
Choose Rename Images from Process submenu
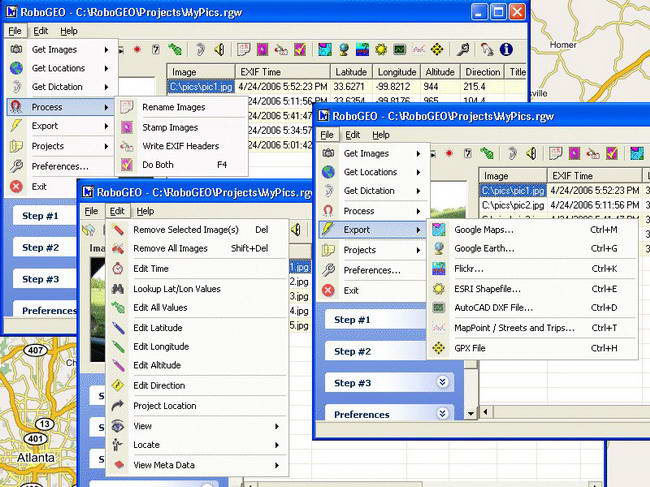coord(181,107)
